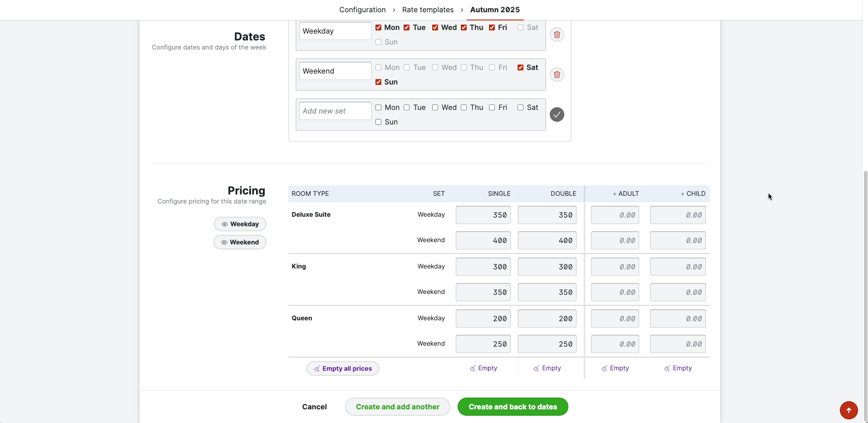The height and width of the screenshot is (423, 868).
Task: Go to Rate templates breadcrumb
Action: [x=428, y=10]
